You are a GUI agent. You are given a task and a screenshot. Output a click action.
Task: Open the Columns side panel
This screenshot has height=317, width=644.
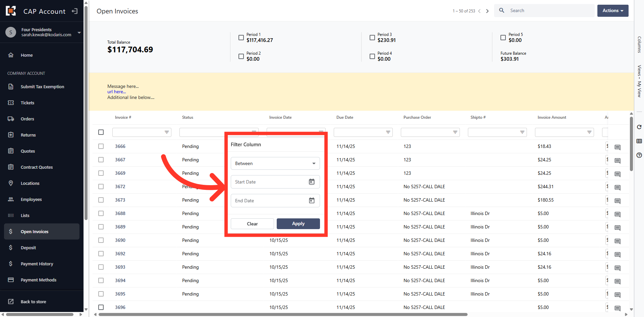click(x=639, y=45)
